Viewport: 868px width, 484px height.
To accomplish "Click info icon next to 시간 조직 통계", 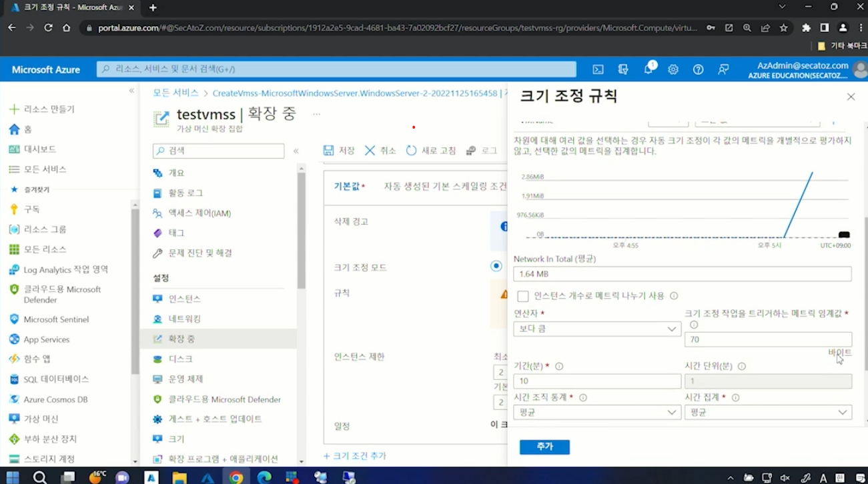I will [582, 397].
